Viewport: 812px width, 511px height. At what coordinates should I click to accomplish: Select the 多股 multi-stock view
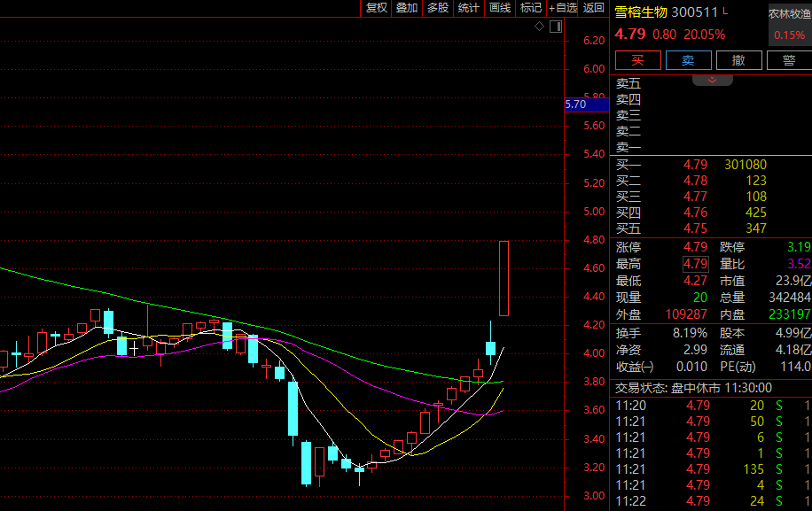coord(438,8)
